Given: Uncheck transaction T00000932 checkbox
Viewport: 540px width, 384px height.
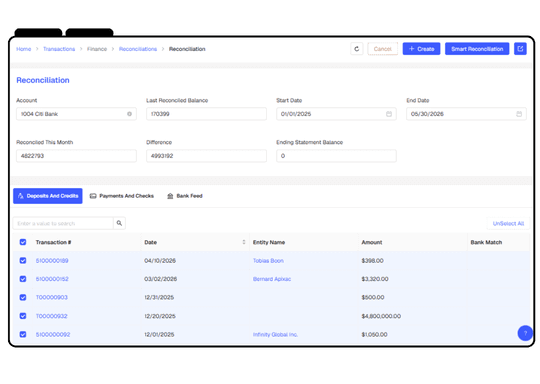Looking at the screenshot, I should click(x=23, y=316).
